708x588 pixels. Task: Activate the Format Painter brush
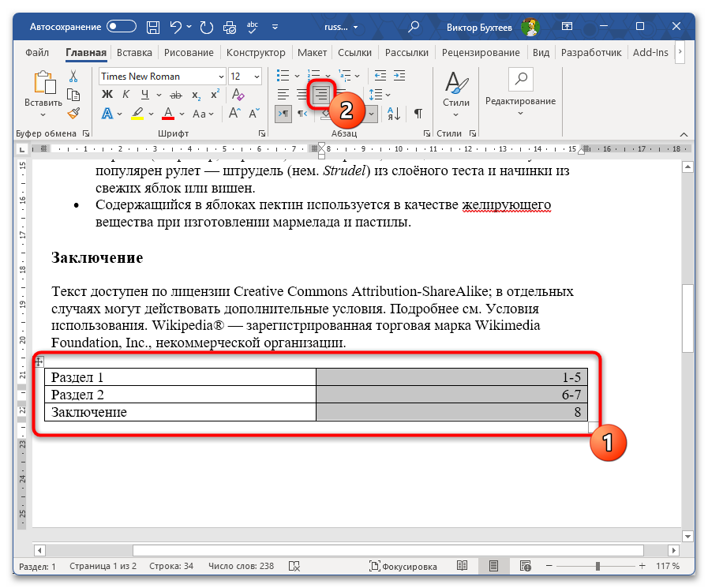73,113
